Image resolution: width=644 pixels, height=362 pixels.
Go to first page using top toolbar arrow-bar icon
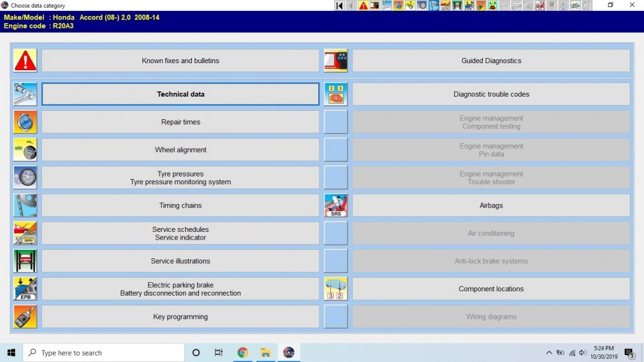[339, 5]
